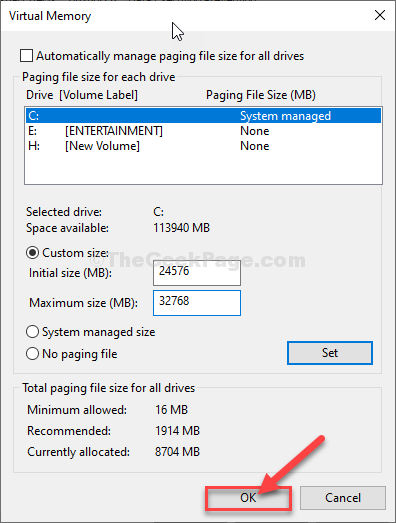Viewport: 396px width, 523px height.
Task: Click the None value for drive E:
Action: pyautogui.click(x=255, y=131)
